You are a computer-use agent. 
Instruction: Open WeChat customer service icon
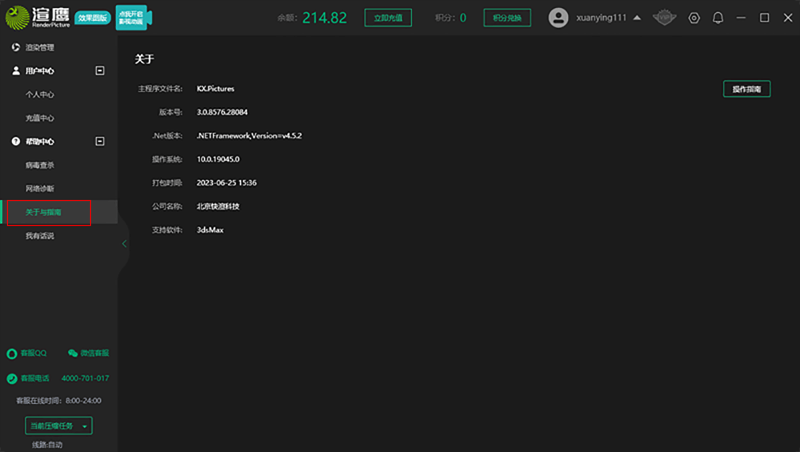tap(73, 353)
